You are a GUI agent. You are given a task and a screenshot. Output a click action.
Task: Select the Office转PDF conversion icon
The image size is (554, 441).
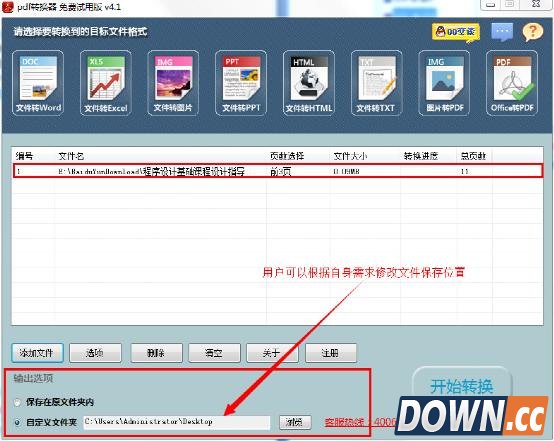pos(512,83)
